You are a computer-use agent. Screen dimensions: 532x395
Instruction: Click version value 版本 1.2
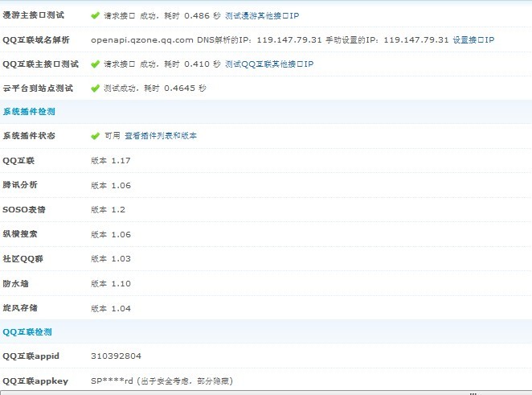pyautogui.click(x=108, y=209)
